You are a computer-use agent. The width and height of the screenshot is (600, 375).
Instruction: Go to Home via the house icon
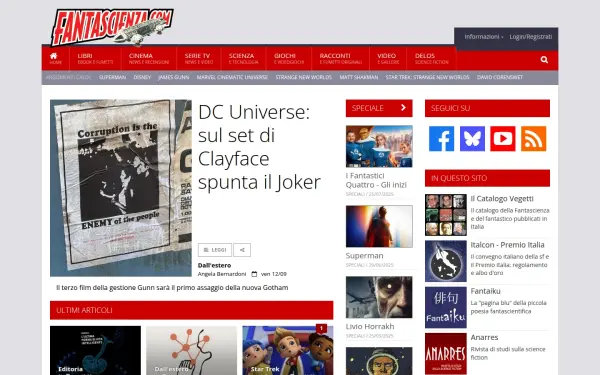click(54, 56)
